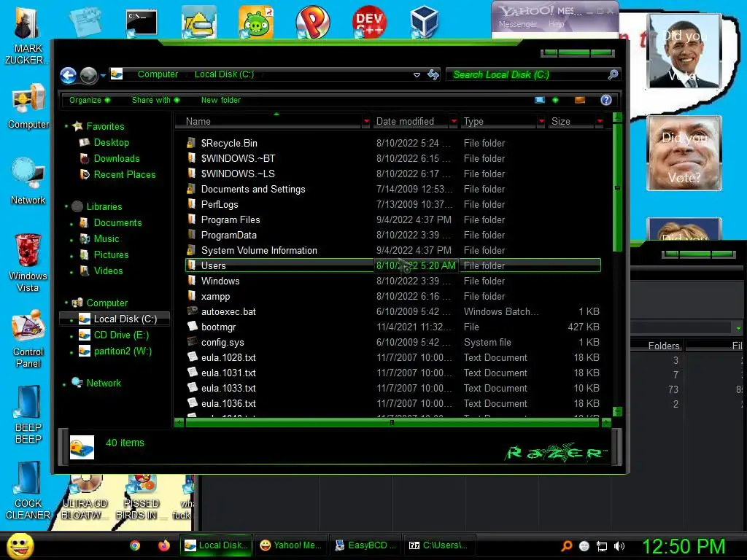Select partiton2 (W:) drive
Screen dimensions: 747x560
[123, 351]
